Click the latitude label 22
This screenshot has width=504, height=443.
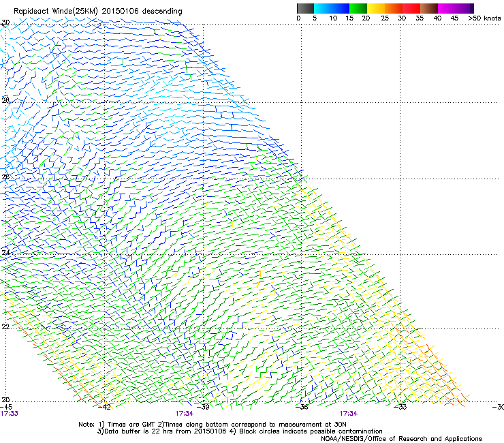click(x=5, y=326)
